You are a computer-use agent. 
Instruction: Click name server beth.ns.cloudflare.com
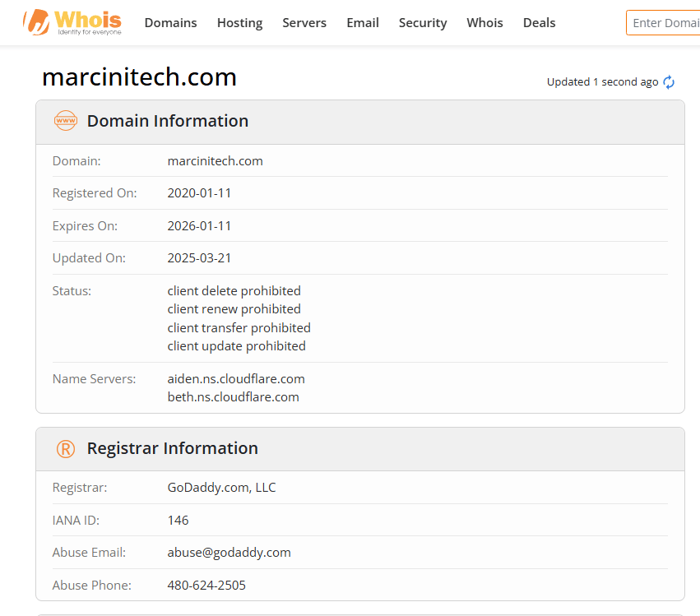click(233, 397)
